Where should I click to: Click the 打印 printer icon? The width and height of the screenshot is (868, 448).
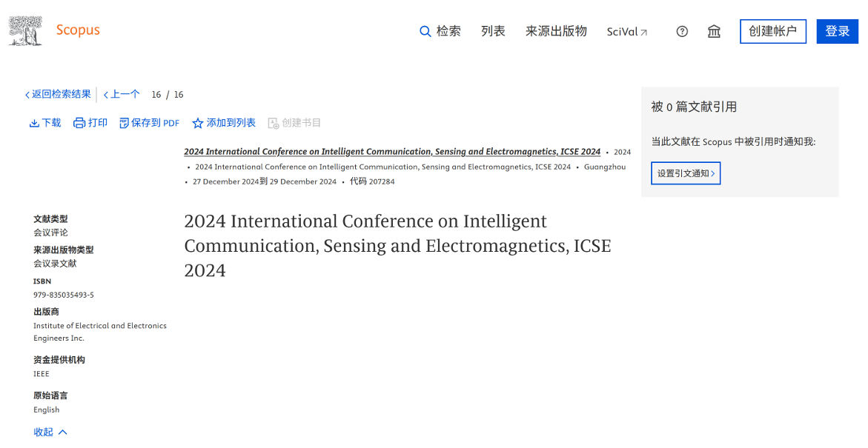pyautogui.click(x=79, y=124)
